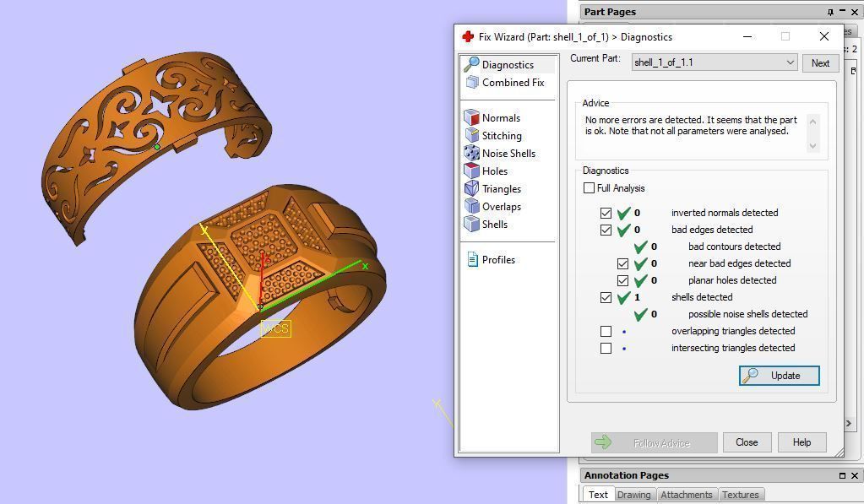The height and width of the screenshot is (504, 864).
Task: Minimize the Part Pages panel
Action: pyautogui.click(x=843, y=12)
